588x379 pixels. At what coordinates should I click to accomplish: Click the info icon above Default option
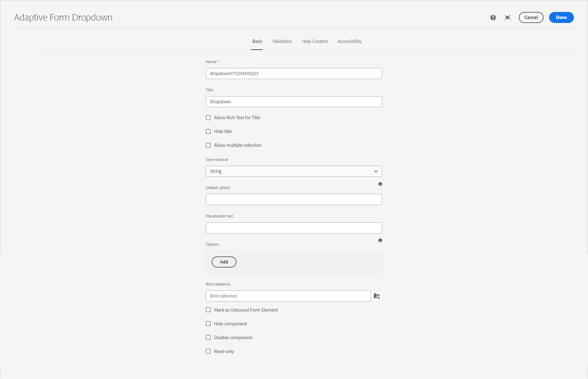[380, 184]
